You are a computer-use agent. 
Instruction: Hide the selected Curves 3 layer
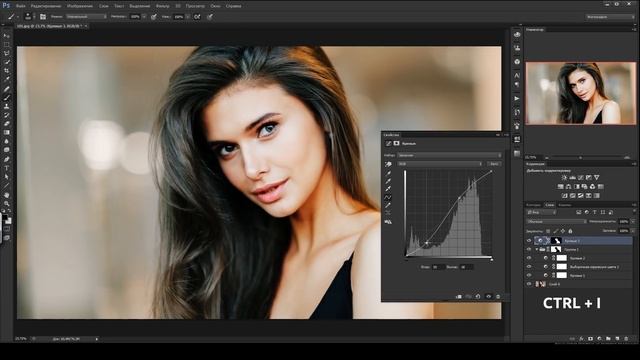(529, 241)
